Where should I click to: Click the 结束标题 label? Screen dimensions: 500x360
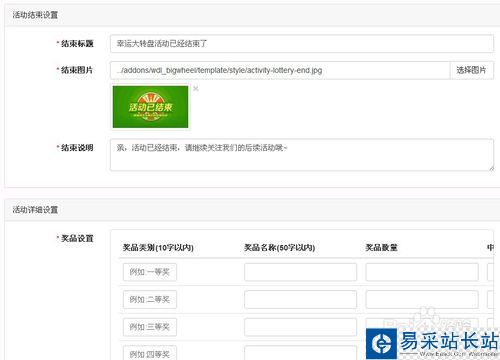tap(77, 44)
